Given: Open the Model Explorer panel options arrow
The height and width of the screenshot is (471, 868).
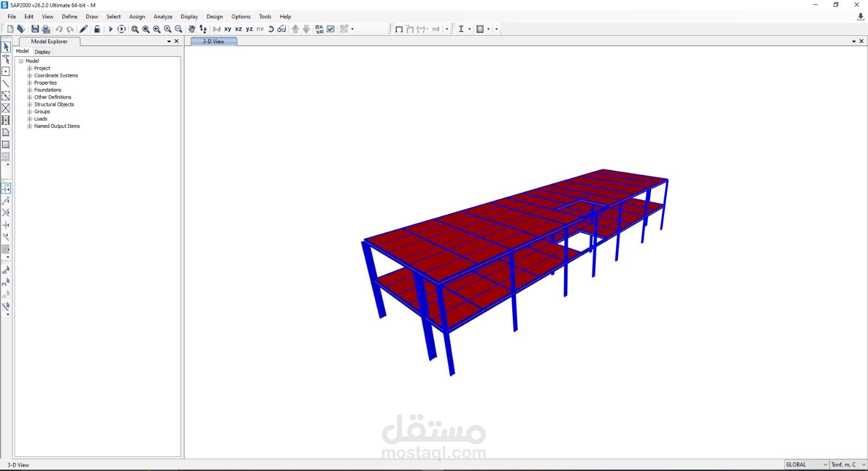Looking at the screenshot, I should point(169,41).
